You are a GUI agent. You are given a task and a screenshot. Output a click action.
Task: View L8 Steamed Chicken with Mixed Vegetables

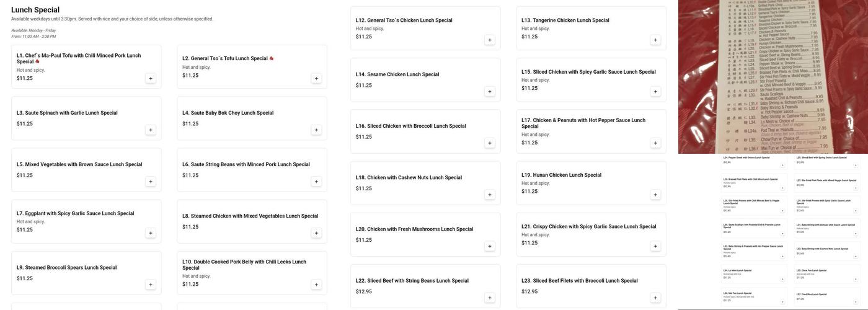250,216
